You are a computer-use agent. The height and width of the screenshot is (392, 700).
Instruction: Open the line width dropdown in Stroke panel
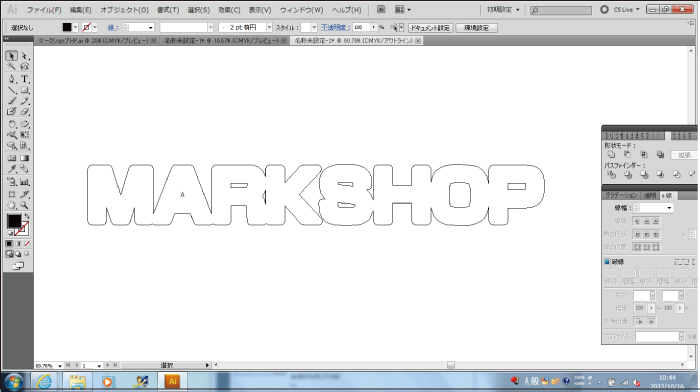pos(669,208)
